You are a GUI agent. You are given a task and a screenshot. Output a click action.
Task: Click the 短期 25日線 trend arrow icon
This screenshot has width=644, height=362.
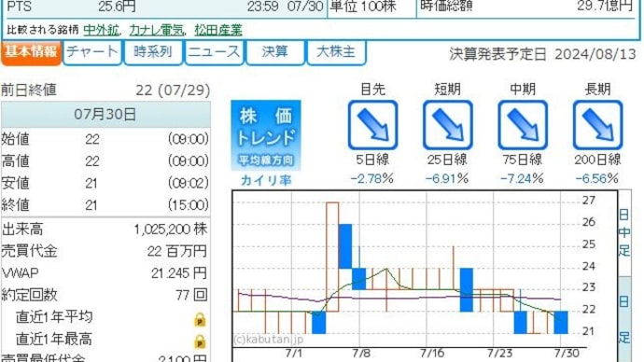click(x=448, y=125)
